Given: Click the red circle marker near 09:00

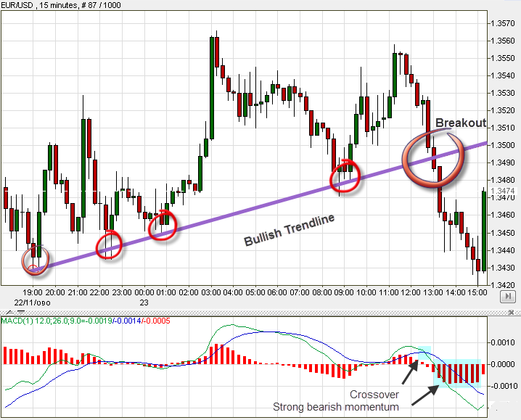Looking at the screenshot, I should (x=345, y=176).
